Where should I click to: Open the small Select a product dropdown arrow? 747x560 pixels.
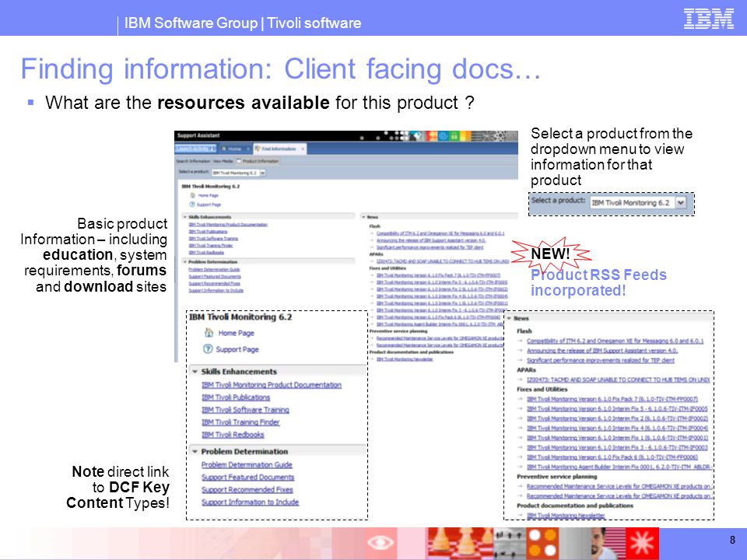[262, 173]
